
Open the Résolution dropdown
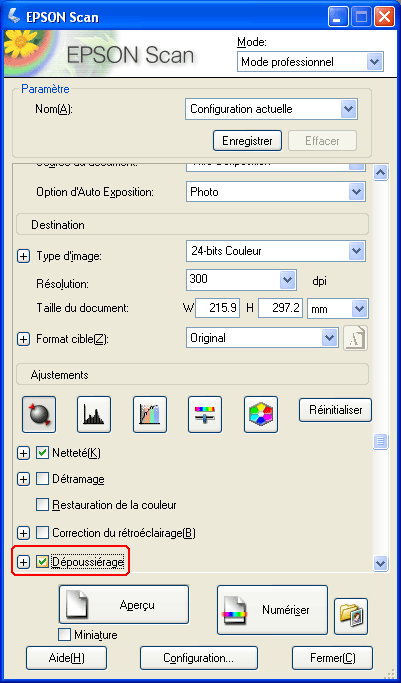(x=241, y=280)
